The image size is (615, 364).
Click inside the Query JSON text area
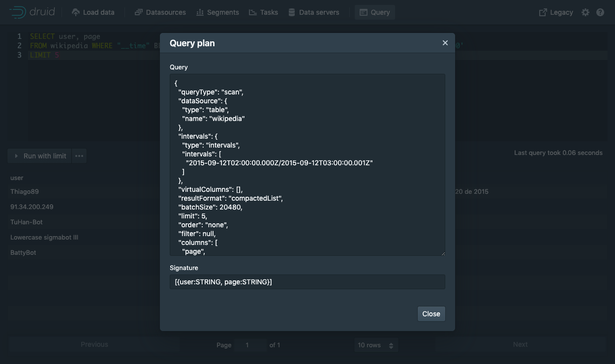[307, 165]
